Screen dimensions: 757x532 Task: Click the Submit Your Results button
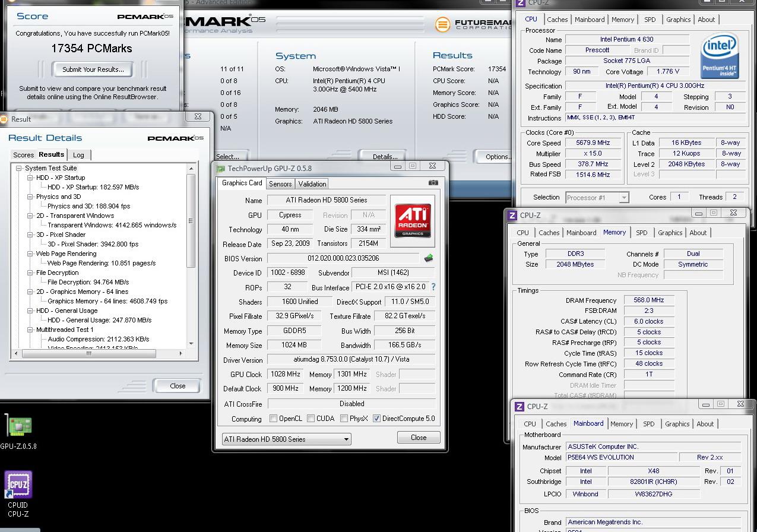tap(93, 69)
